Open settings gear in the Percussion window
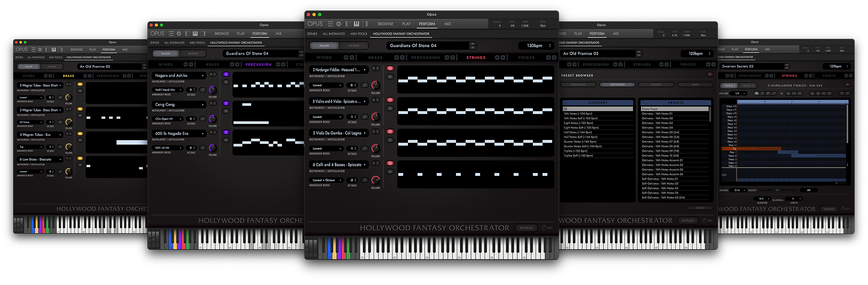The image size is (868, 285). coord(179,33)
